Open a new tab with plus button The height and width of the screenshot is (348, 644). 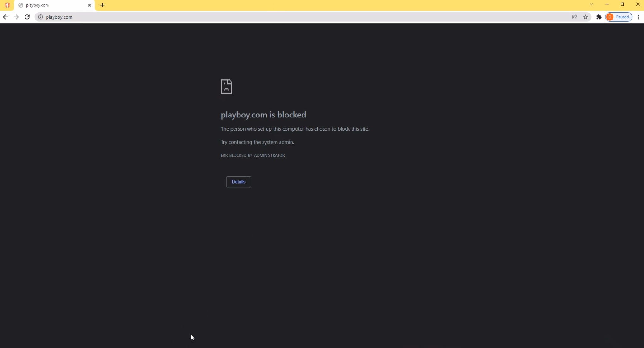pyautogui.click(x=102, y=5)
